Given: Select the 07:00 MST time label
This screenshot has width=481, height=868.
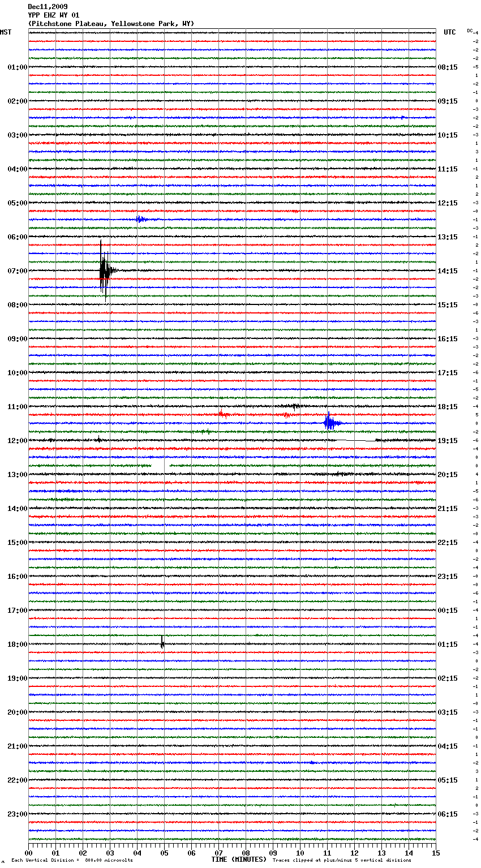Looking at the screenshot, I should pyautogui.click(x=17, y=271).
